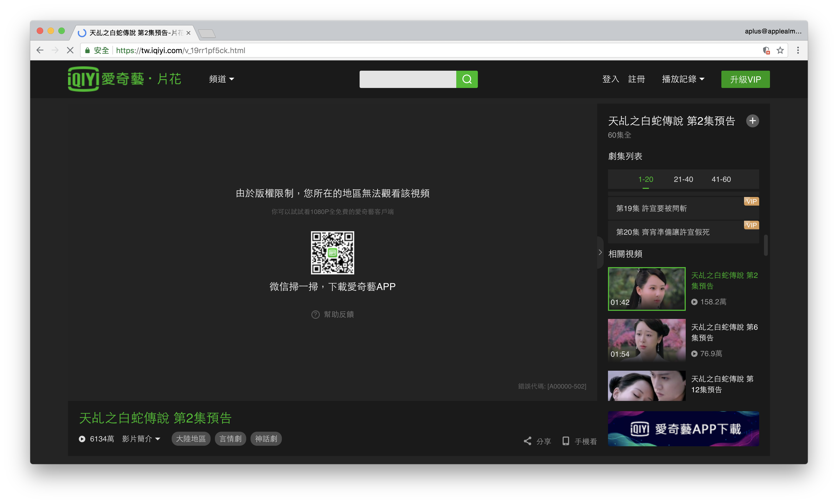This screenshot has width=838, height=504.
Task: Click related title 天乩之白蛇傳說 第6集預告
Action: 724,332
